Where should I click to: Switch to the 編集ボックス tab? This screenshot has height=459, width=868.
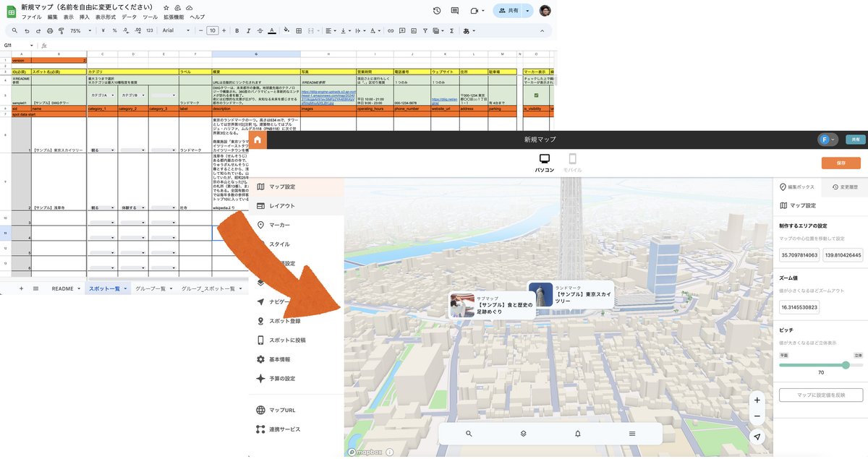pyautogui.click(x=796, y=186)
